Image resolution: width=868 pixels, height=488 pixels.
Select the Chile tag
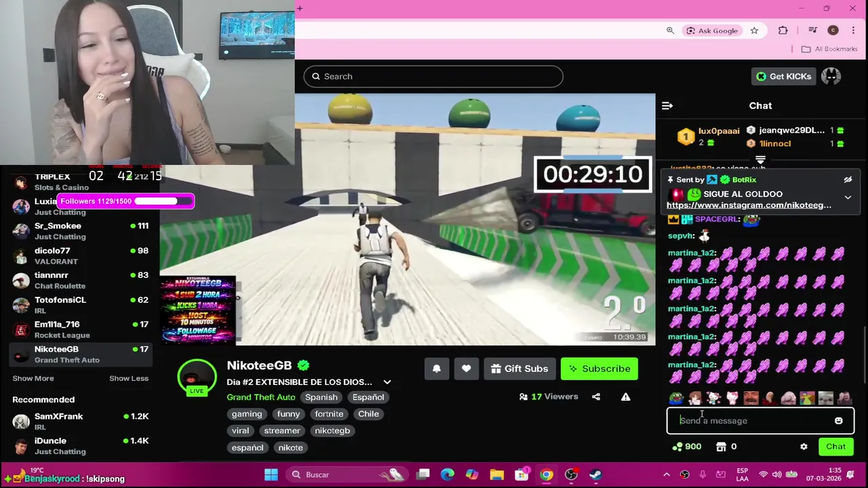(369, 414)
